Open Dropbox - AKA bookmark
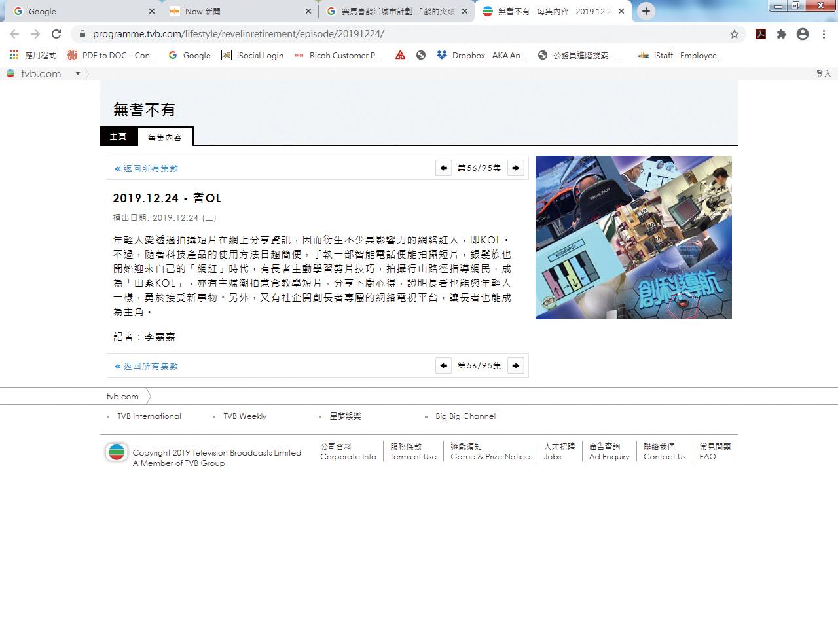838x644 pixels. (x=481, y=56)
